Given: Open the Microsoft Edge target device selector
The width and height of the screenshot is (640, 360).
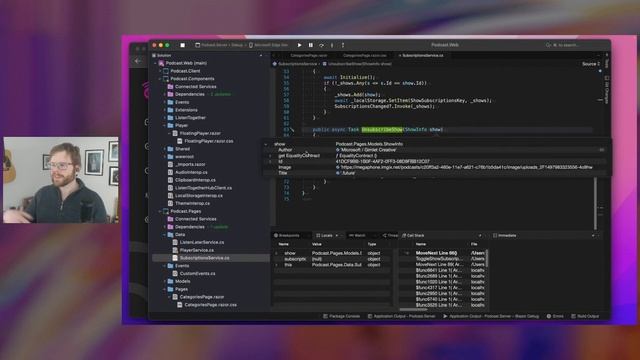Looking at the screenshot, I should 268,45.
